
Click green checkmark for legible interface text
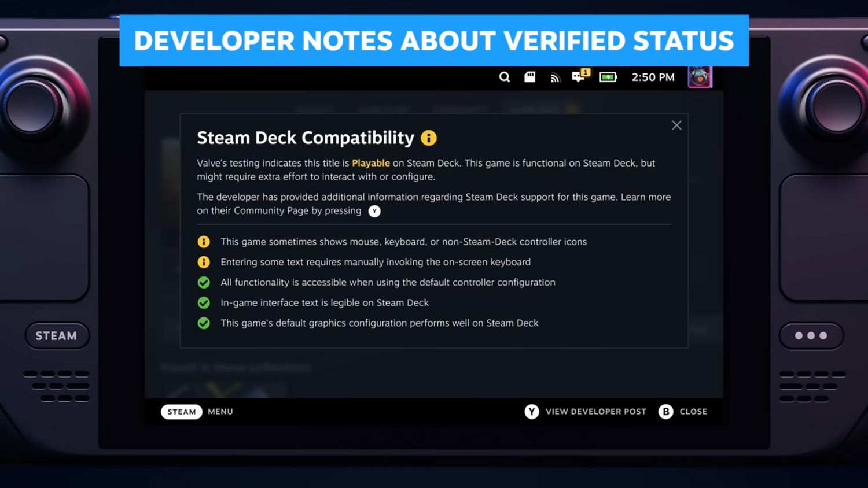(204, 302)
